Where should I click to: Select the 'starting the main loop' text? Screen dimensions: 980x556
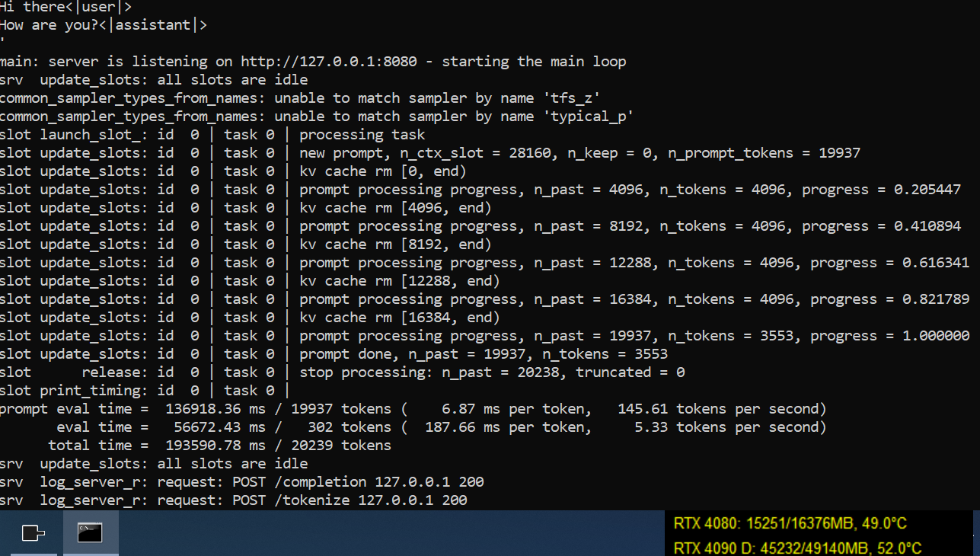point(534,62)
